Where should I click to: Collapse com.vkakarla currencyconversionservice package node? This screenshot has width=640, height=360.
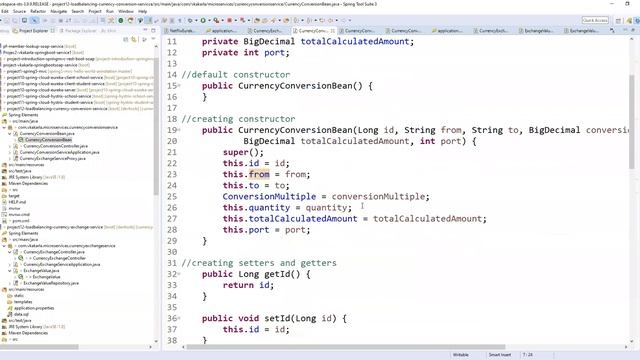coord(5,127)
